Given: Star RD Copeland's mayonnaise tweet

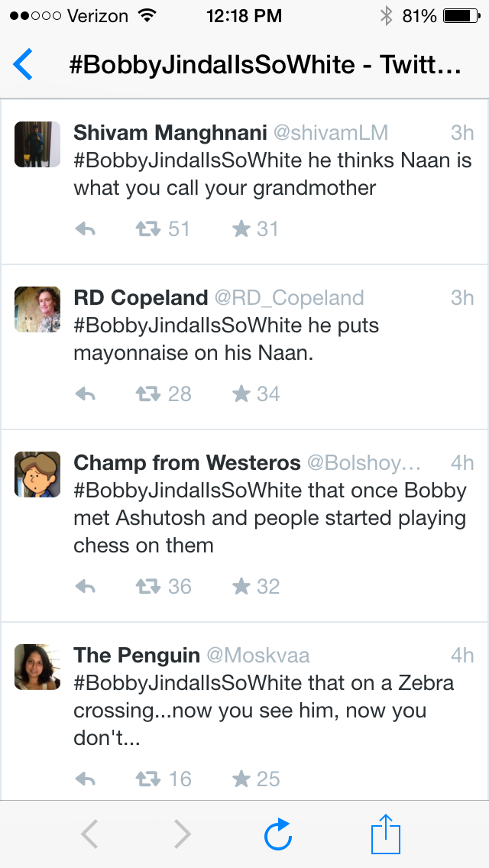Looking at the screenshot, I should pyautogui.click(x=241, y=394).
